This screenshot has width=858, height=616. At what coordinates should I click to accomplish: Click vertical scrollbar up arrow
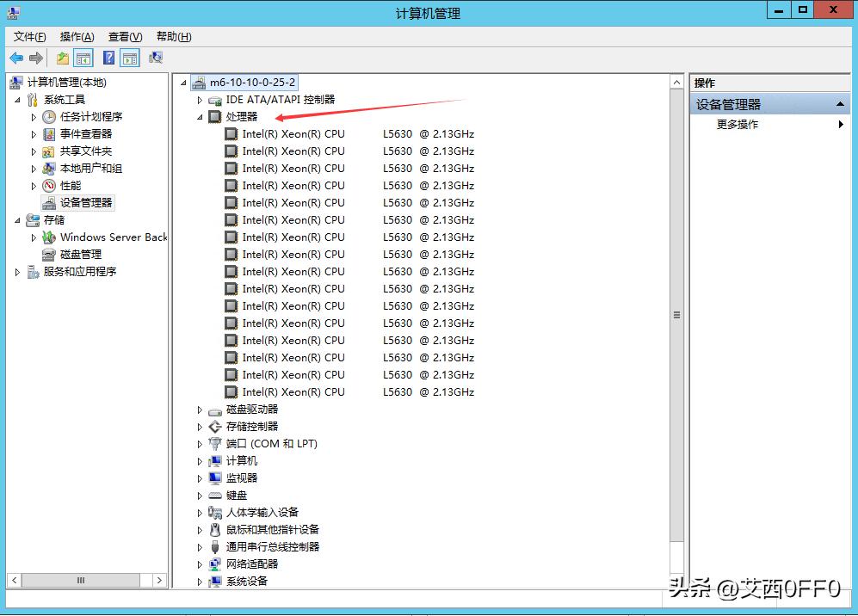click(677, 83)
